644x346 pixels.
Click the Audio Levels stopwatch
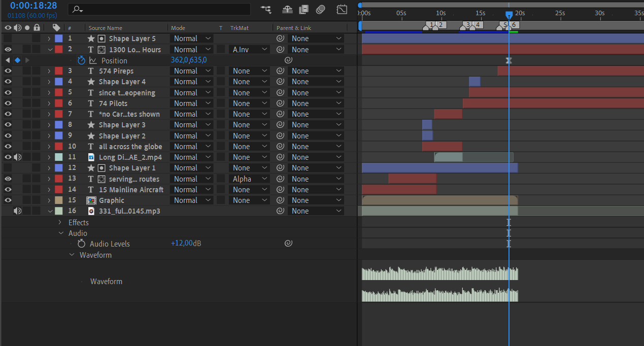pos(82,244)
